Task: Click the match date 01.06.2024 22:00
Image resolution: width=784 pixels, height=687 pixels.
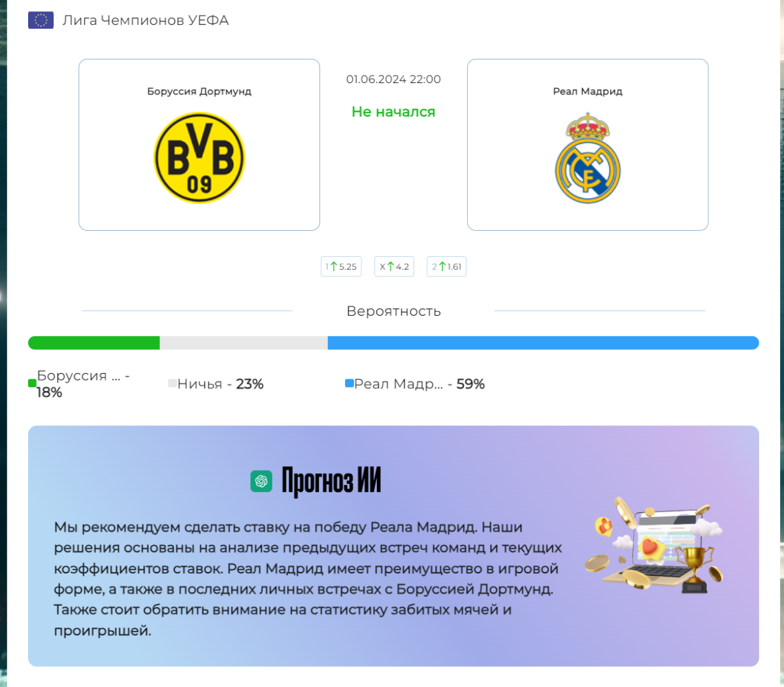Action: coord(393,79)
